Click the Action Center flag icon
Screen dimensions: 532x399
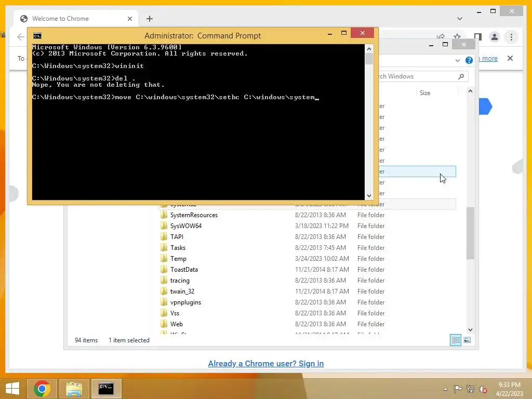tap(458, 389)
